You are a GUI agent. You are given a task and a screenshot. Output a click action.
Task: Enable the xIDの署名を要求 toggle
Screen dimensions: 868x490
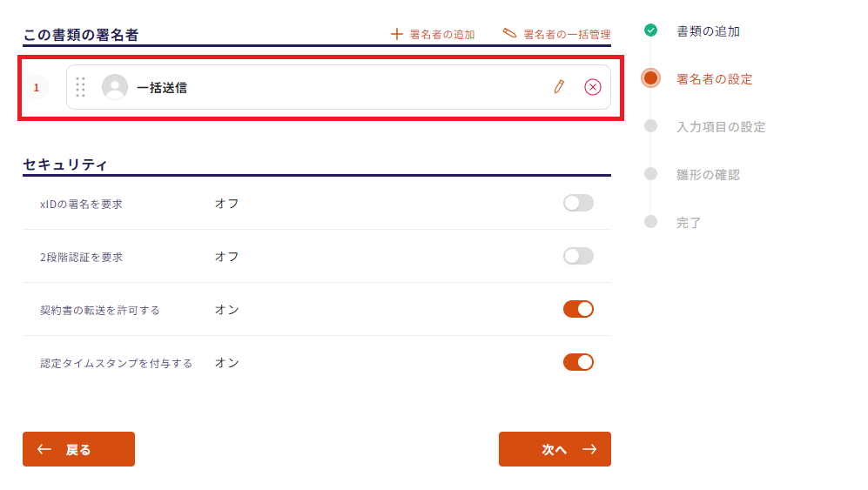pos(578,203)
